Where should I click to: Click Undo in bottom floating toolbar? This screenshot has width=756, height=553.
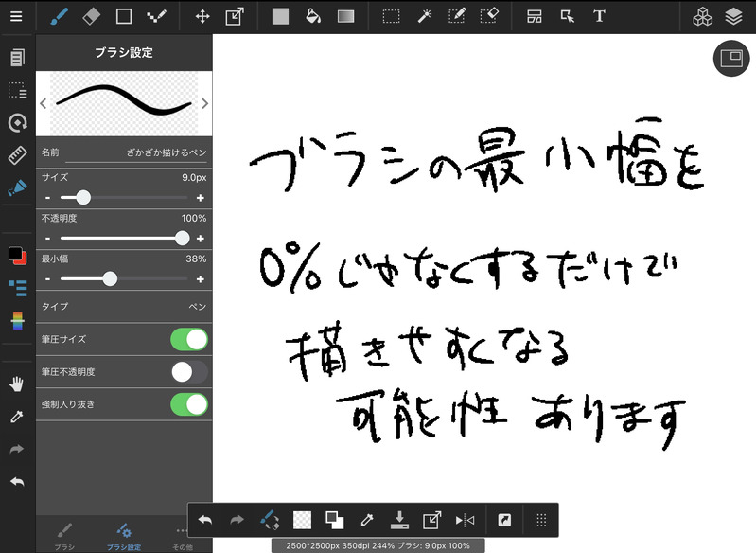[205, 520]
